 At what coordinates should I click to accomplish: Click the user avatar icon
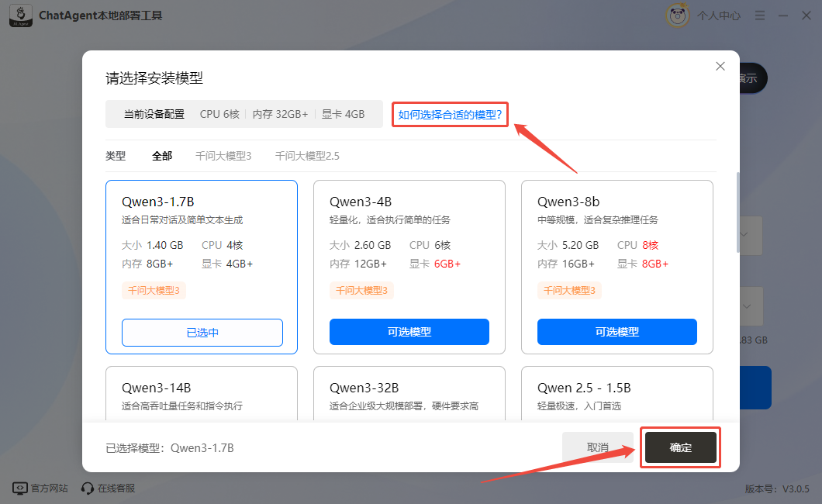(677, 15)
